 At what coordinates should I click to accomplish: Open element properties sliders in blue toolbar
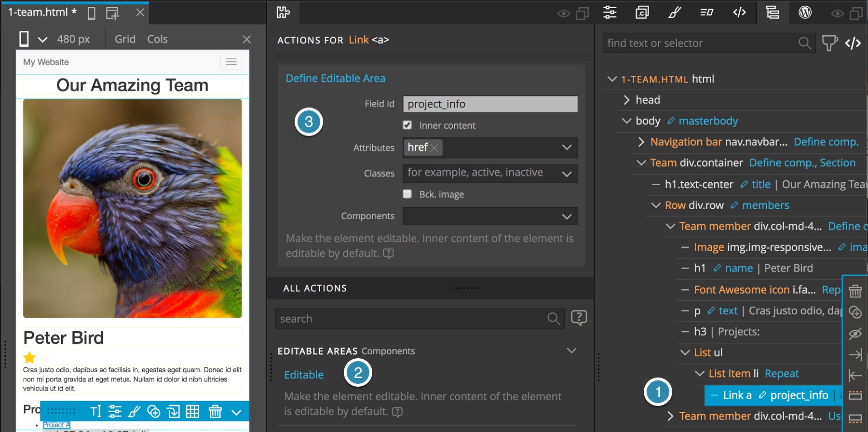[x=115, y=411]
